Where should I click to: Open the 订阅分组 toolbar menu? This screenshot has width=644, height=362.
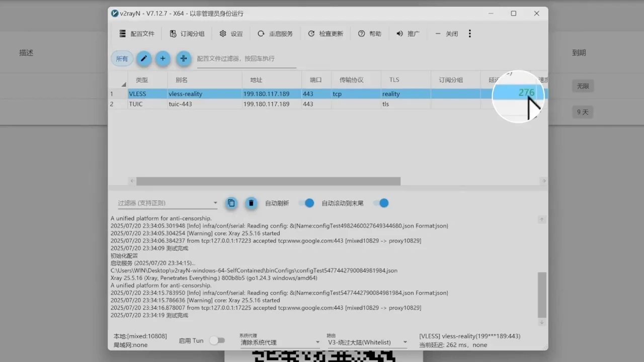click(x=187, y=34)
